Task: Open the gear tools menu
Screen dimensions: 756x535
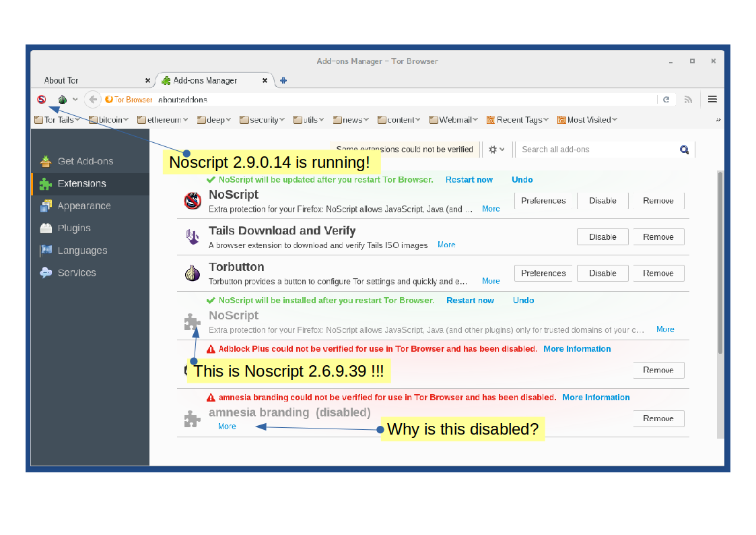Action: click(496, 150)
